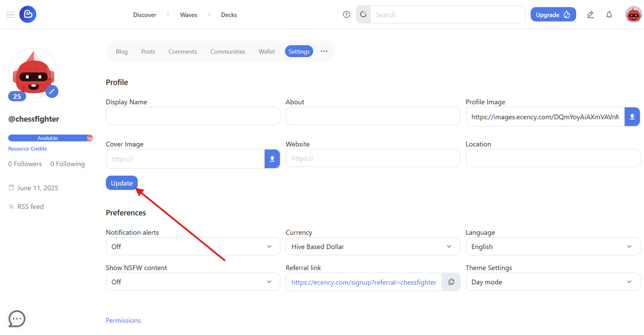Screen dimensions: 644x335
Task: Open the hamburger side menu
Action: pyautogui.click(x=11, y=15)
